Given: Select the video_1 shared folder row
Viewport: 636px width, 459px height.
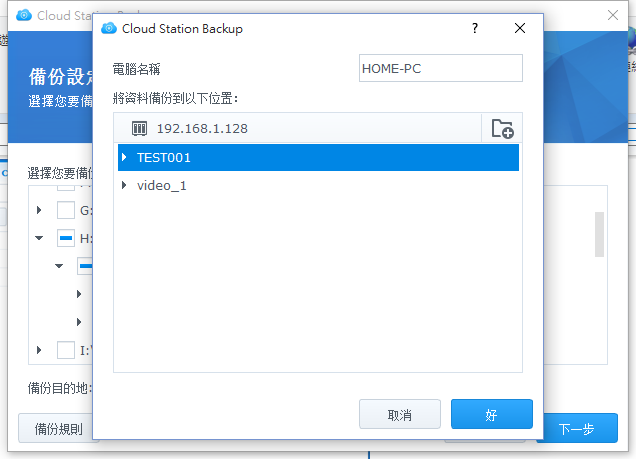Looking at the screenshot, I should [318, 185].
